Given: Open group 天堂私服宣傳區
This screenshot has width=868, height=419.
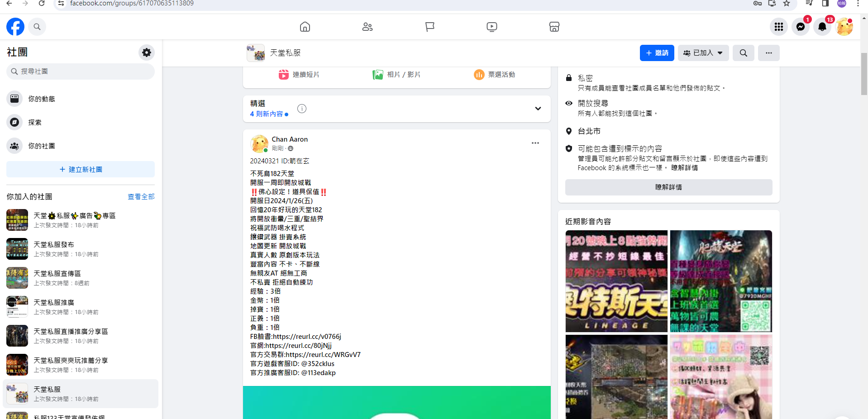Looking at the screenshot, I should [81, 278].
